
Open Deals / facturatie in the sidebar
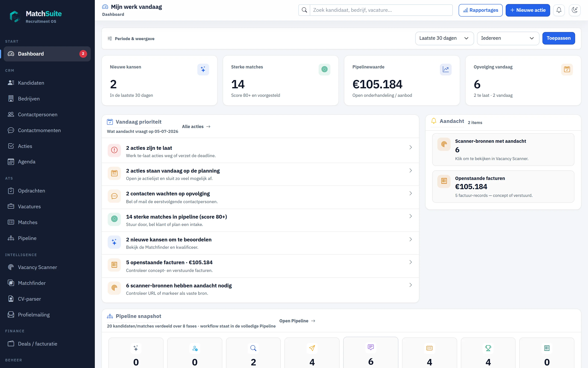(x=47, y=344)
